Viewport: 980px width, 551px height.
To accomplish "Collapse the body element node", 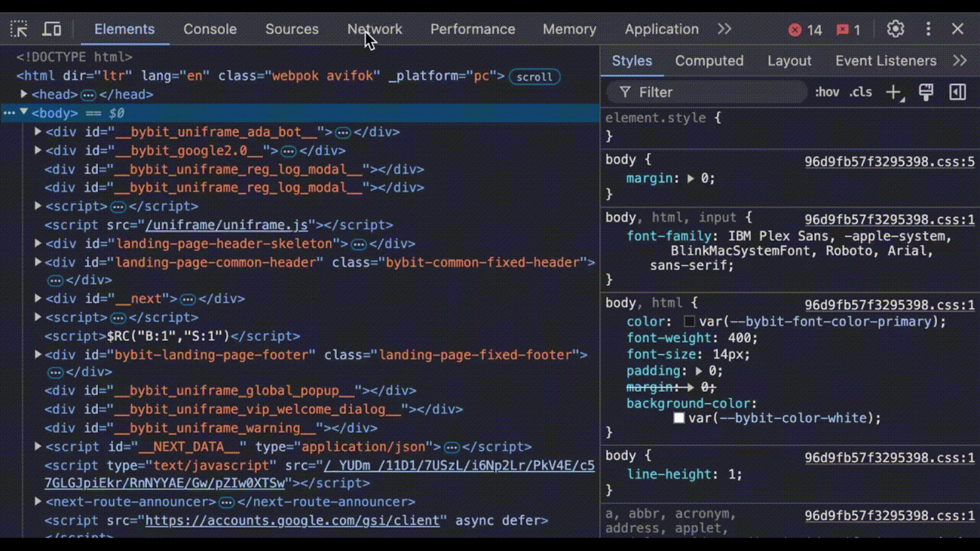I will [24, 112].
